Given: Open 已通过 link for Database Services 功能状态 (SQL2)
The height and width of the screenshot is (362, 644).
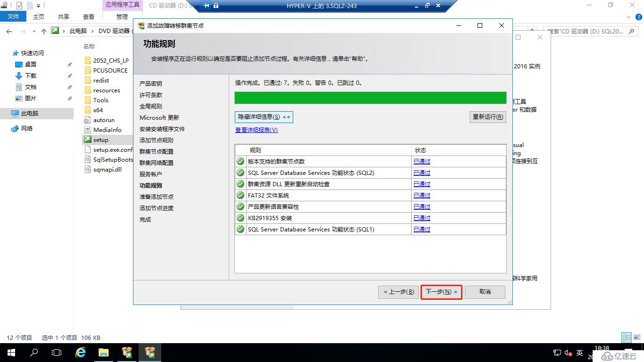Looking at the screenshot, I should (x=422, y=173).
